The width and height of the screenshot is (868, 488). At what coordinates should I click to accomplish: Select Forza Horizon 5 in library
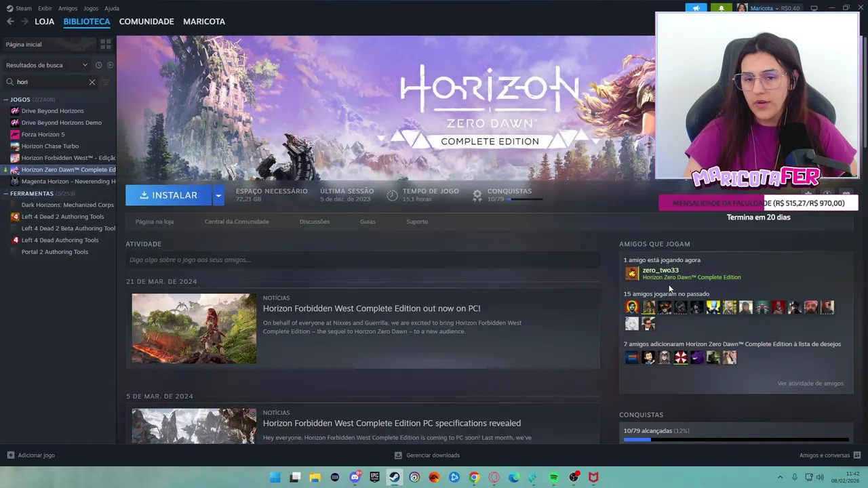click(43, 134)
